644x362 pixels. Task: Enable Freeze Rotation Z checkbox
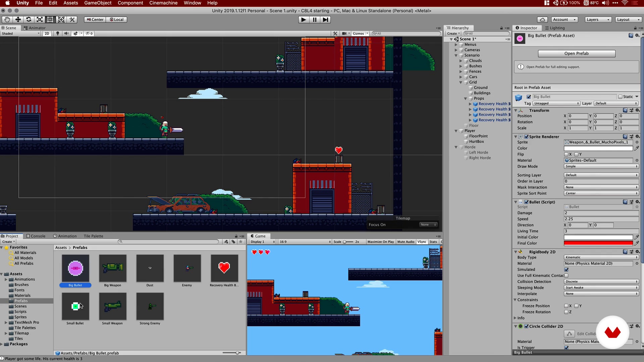point(566,312)
